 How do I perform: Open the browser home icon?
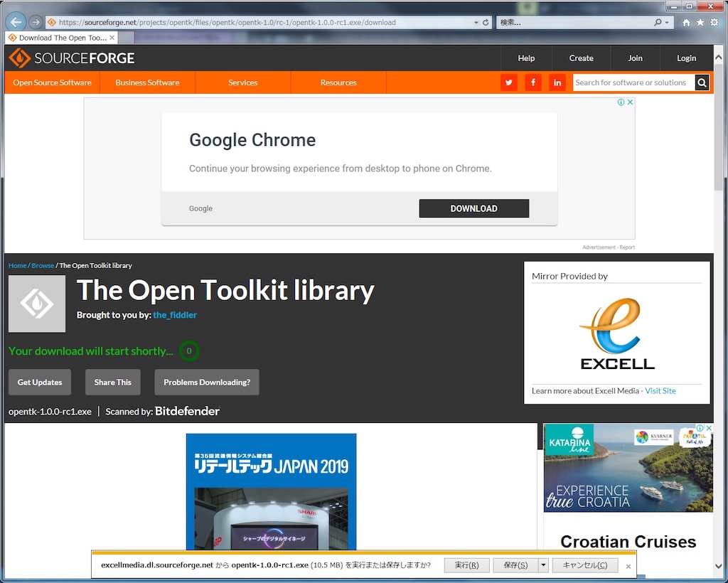686,22
